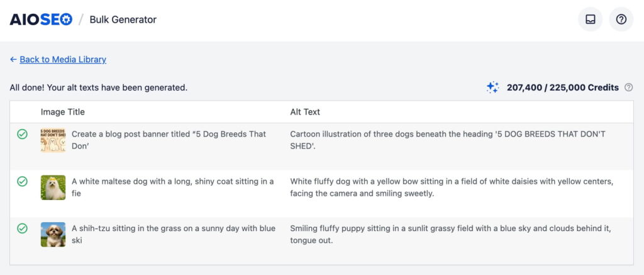Click the green checkmark for dog breeds banner
This screenshot has width=644, height=275.
23,134
